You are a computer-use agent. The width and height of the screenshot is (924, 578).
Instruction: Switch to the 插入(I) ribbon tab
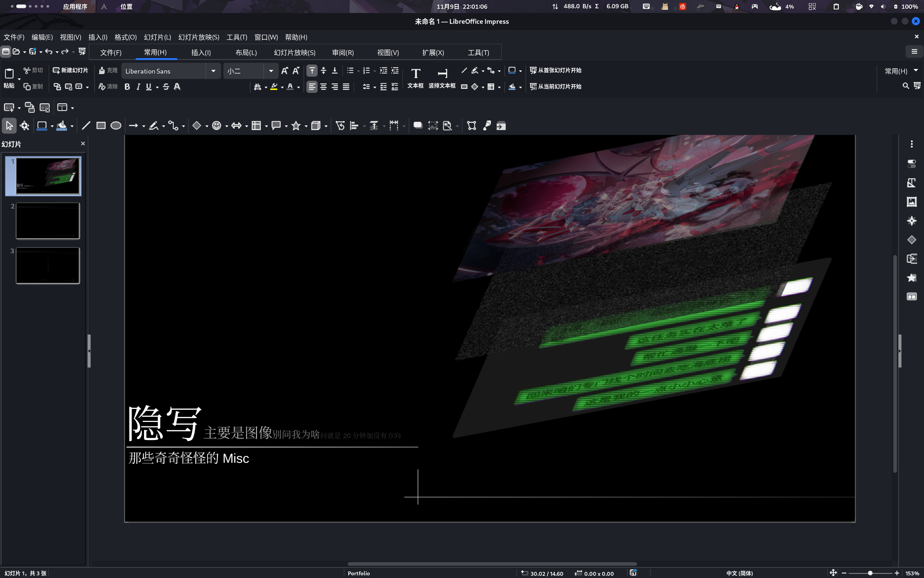[x=201, y=53]
